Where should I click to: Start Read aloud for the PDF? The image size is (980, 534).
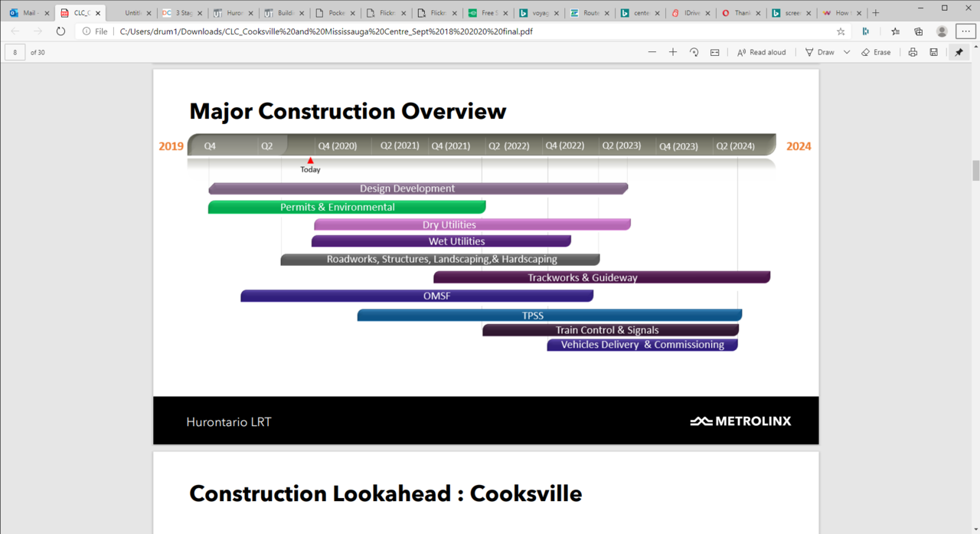pos(762,52)
